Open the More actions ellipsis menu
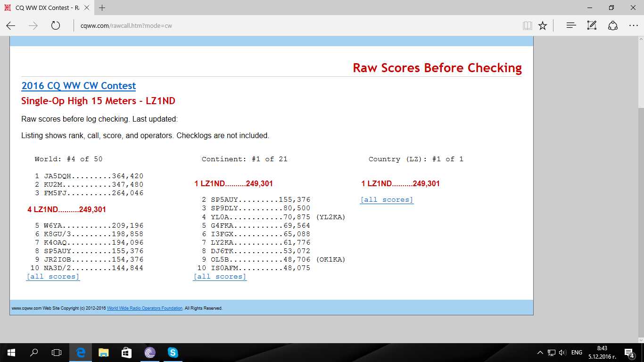 [x=633, y=25]
